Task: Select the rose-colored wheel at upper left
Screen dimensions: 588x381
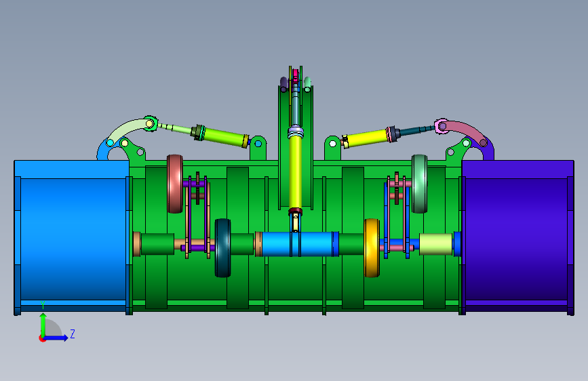Action: tap(175, 184)
